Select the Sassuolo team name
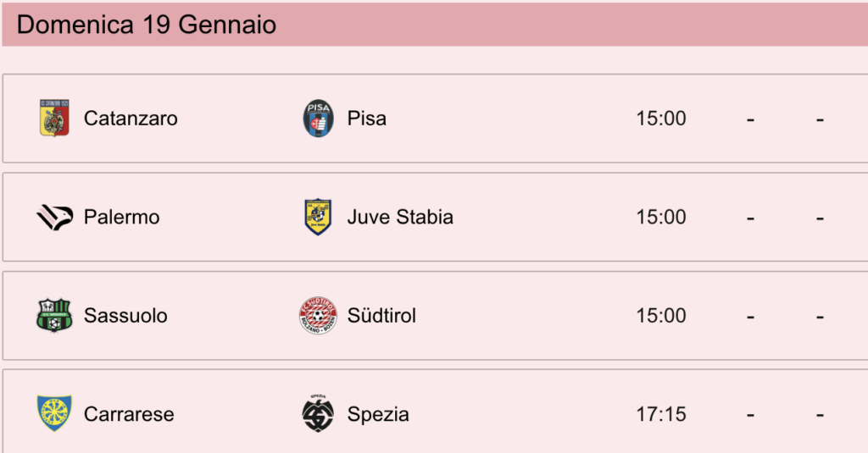Screen dimensions: 868x453 tap(125, 315)
